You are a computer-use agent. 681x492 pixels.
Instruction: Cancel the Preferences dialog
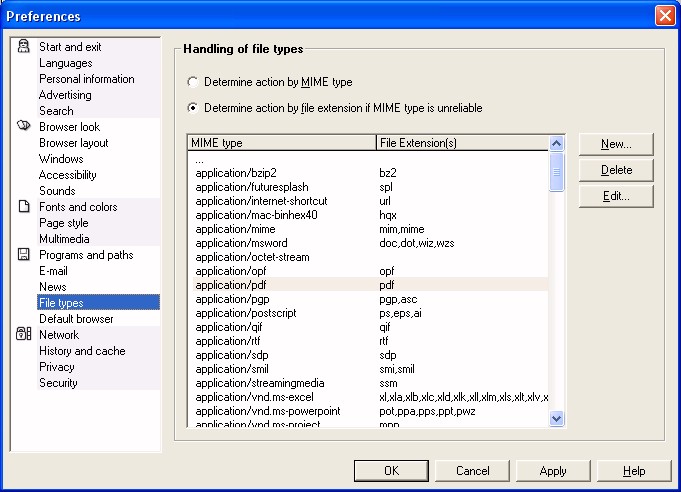pos(472,471)
